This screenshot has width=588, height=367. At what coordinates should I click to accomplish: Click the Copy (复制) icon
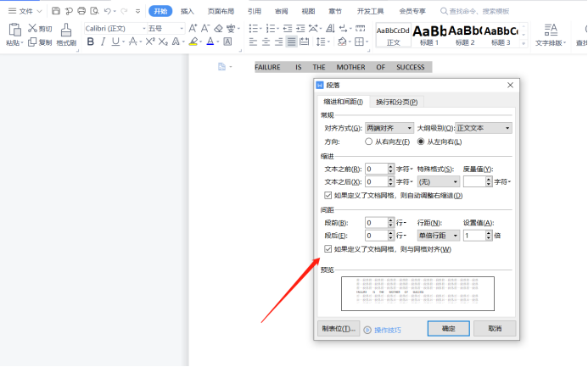point(32,42)
